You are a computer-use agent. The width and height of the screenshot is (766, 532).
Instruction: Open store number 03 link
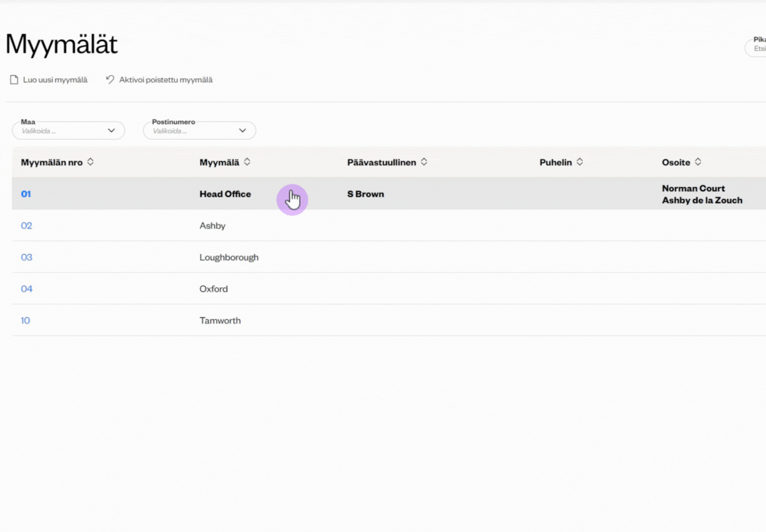point(26,257)
